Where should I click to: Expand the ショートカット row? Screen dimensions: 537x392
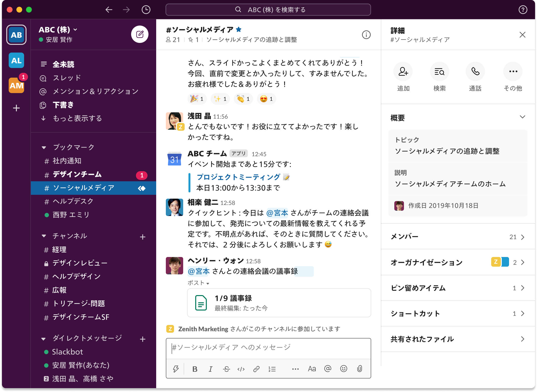458,313
